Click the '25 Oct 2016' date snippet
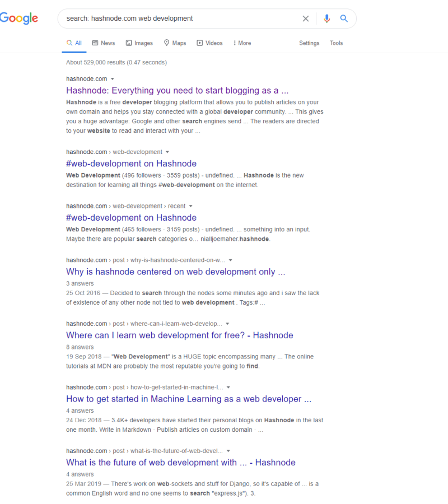The image size is (448, 504). click(x=83, y=293)
